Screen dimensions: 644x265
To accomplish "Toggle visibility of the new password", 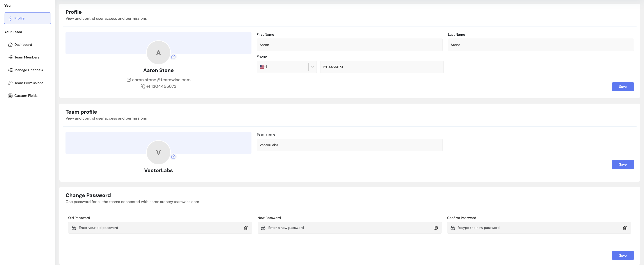I will [x=436, y=228].
